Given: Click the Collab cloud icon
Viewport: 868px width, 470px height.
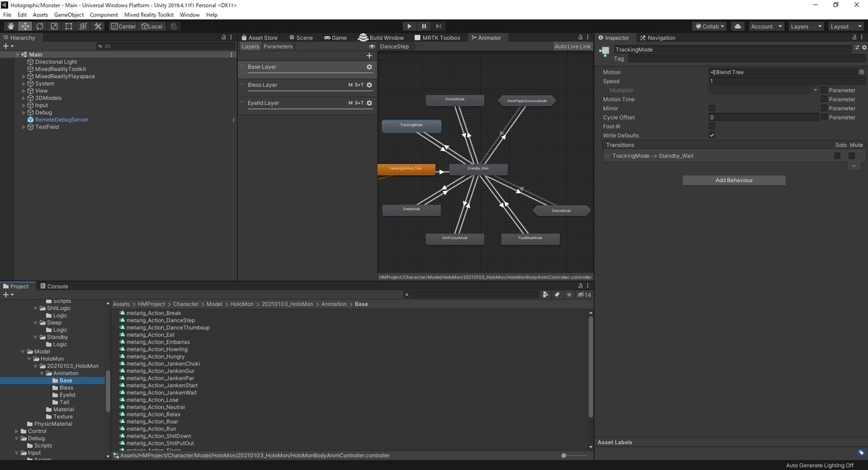Looking at the screenshot, I should point(737,26).
